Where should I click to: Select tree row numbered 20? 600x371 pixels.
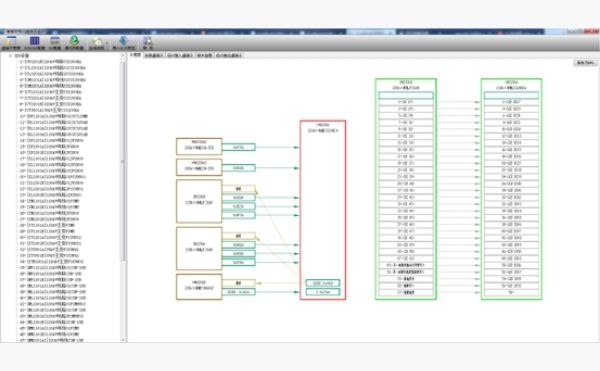point(52,177)
